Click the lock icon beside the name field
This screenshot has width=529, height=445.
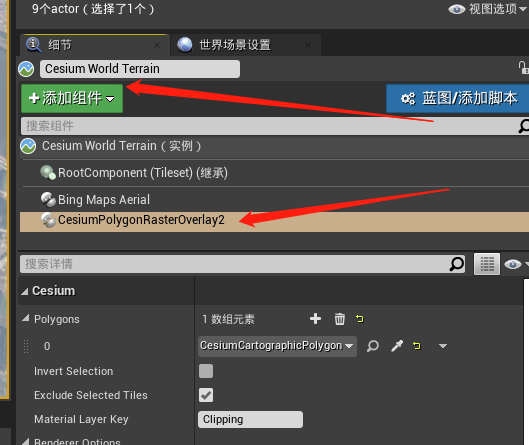(x=523, y=67)
